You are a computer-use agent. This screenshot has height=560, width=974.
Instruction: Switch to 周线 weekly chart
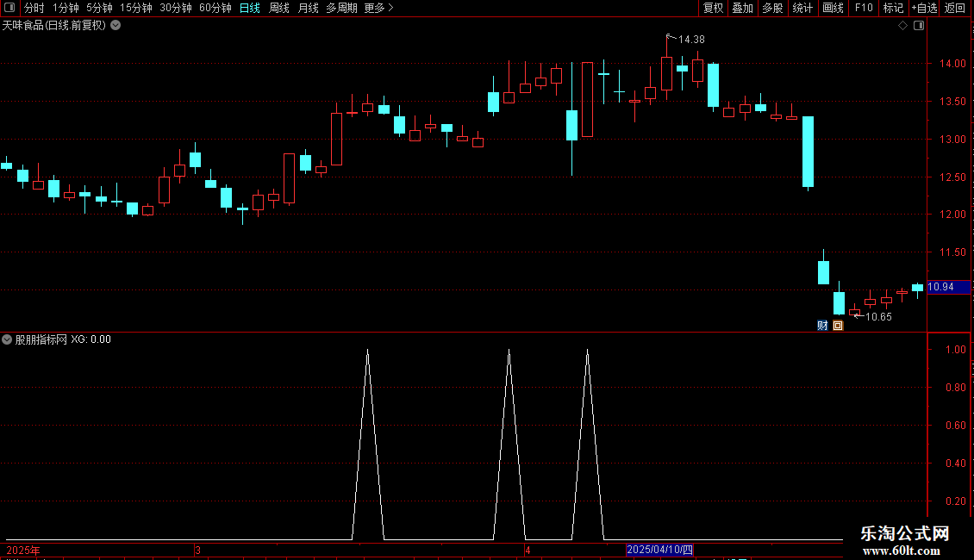click(x=279, y=8)
